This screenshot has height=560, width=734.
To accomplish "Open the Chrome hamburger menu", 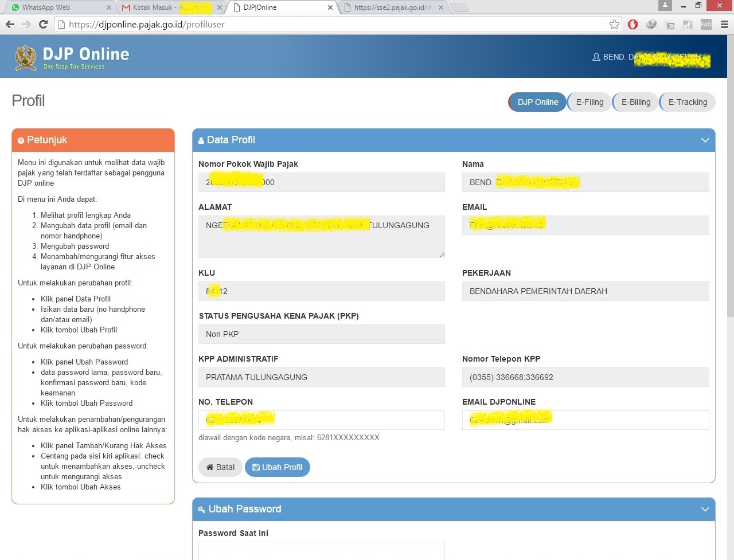I will tap(724, 24).
